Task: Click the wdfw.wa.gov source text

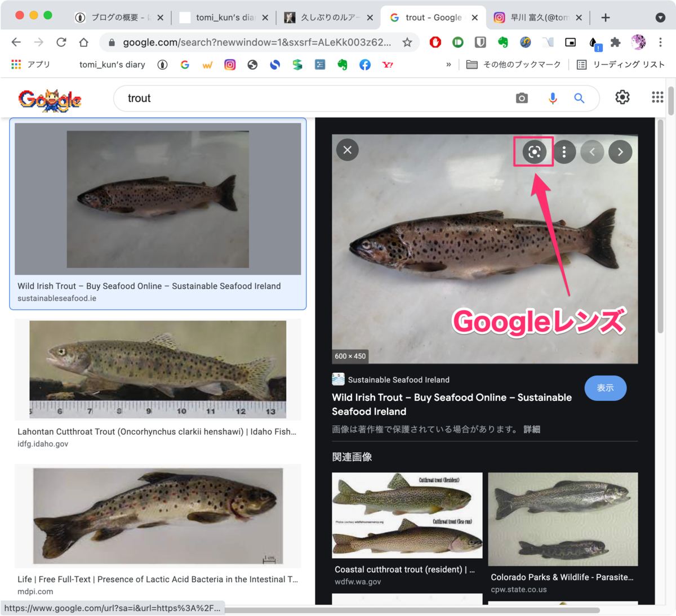Action: coord(358,582)
